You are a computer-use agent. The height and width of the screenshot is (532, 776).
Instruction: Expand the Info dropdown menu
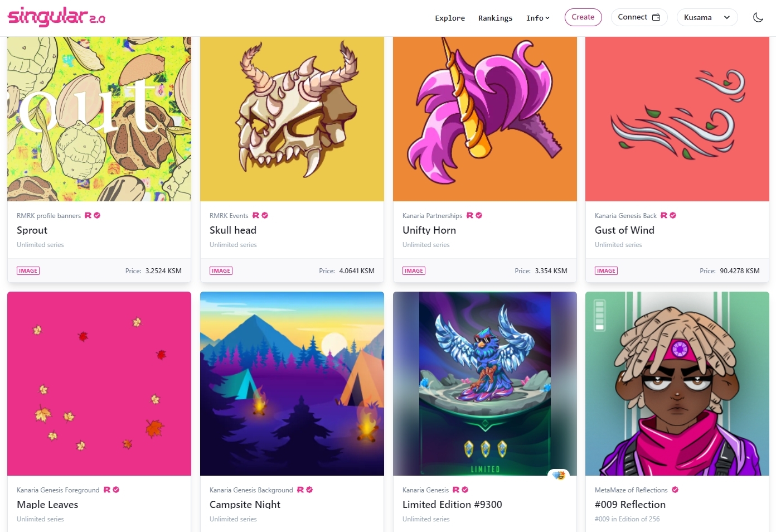tap(538, 18)
